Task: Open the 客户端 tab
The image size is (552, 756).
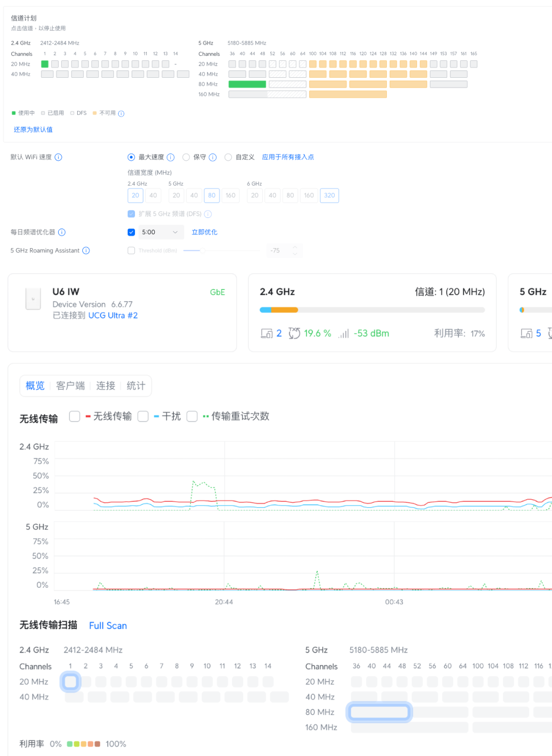Action: [x=71, y=386]
